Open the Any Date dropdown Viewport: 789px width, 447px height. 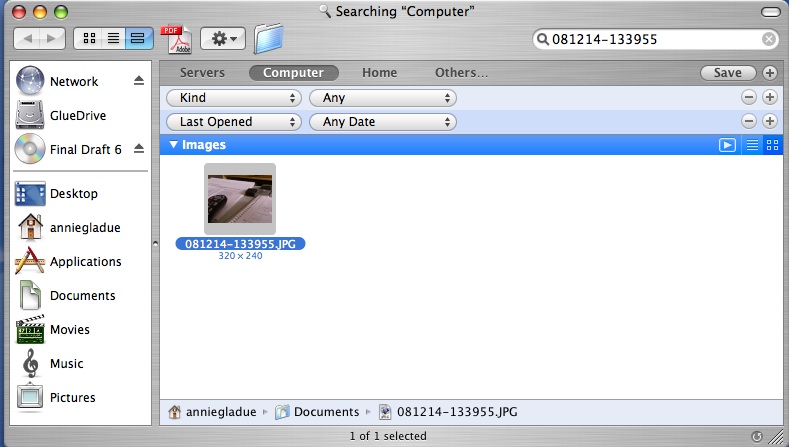click(382, 122)
